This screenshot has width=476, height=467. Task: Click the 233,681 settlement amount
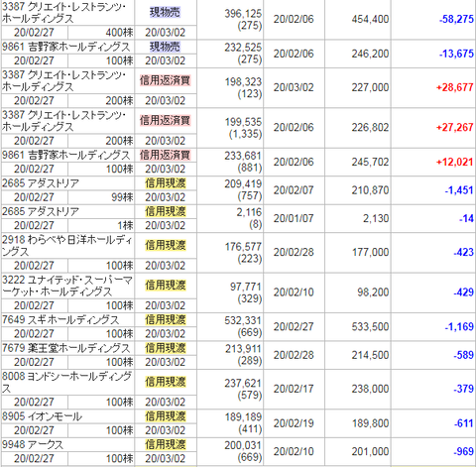(243, 156)
